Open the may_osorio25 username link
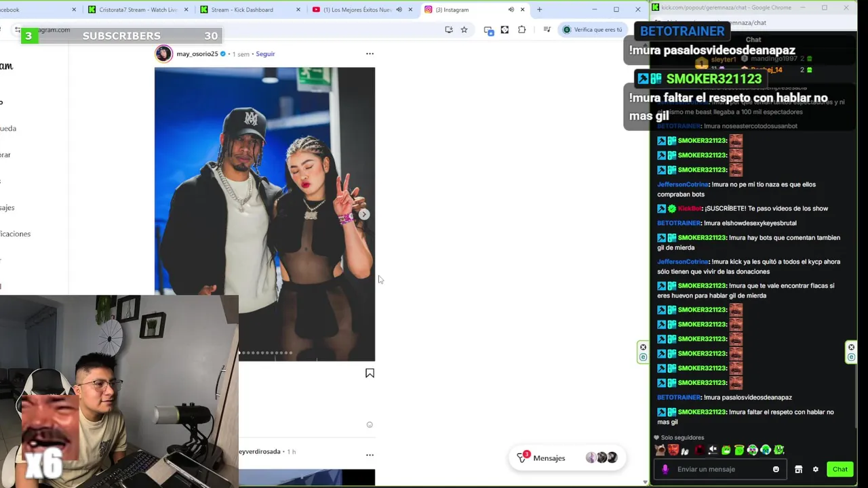The height and width of the screenshot is (488, 868). [x=197, y=54]
